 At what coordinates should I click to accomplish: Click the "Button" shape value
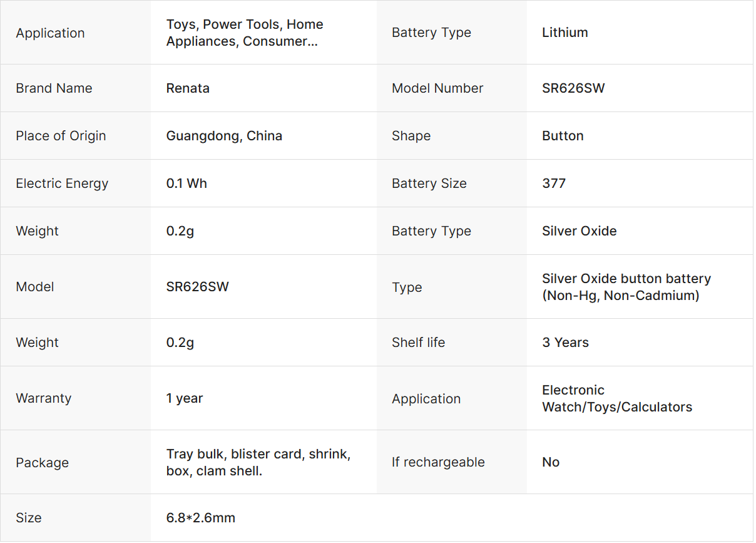tap(563, 136)
